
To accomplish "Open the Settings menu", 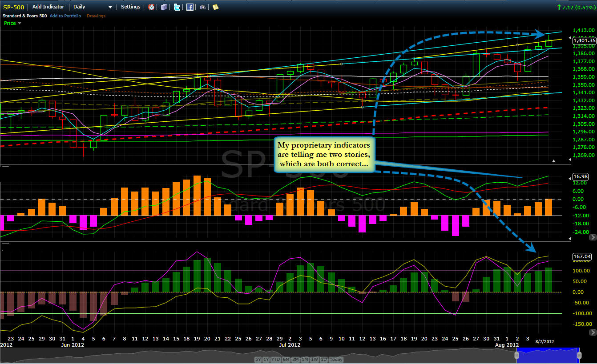I will [x=130, y=7].
